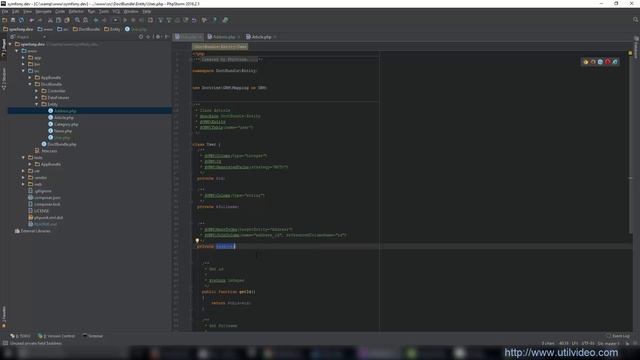Expand the web folder
640x360 pixels.
[23, 184]
